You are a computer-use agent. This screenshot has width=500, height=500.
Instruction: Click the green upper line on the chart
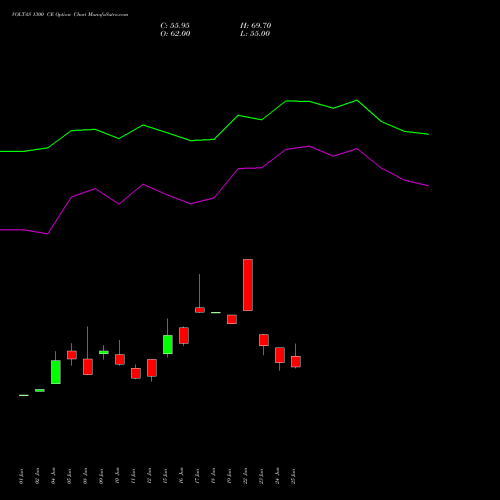tap(214, 139)
